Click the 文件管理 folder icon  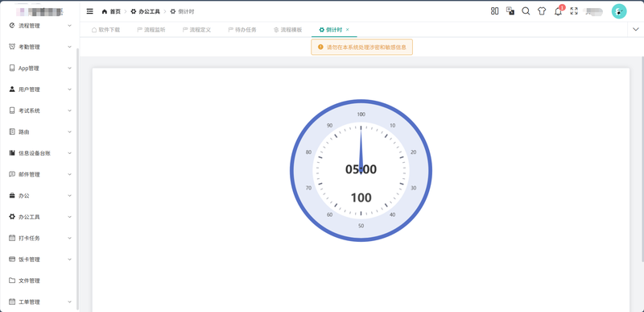pos(12,281)
